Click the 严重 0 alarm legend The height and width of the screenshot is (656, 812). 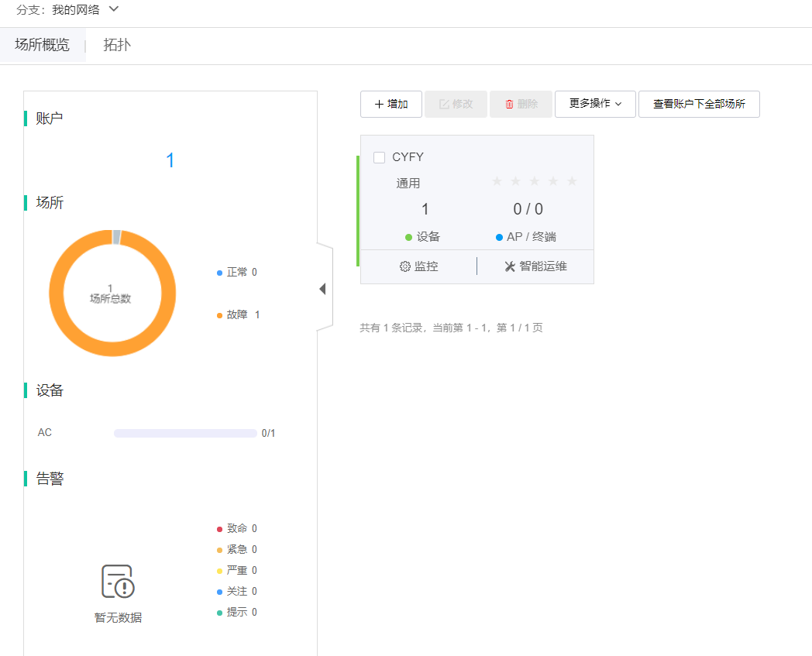click(x=236, y=571)
